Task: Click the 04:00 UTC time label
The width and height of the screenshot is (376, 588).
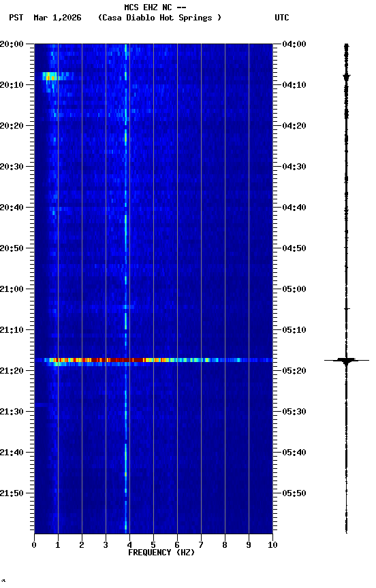Action: click(294, 44)
